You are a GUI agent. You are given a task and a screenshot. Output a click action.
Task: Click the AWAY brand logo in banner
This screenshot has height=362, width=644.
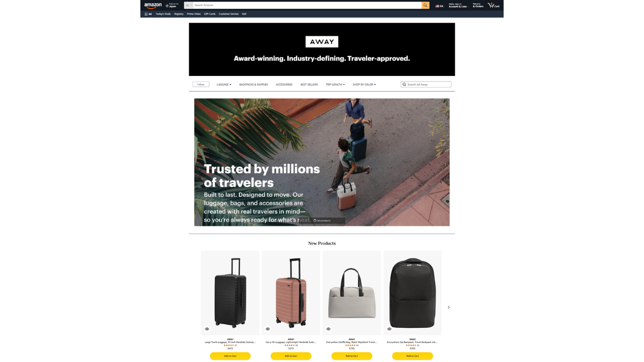point(322,42)
